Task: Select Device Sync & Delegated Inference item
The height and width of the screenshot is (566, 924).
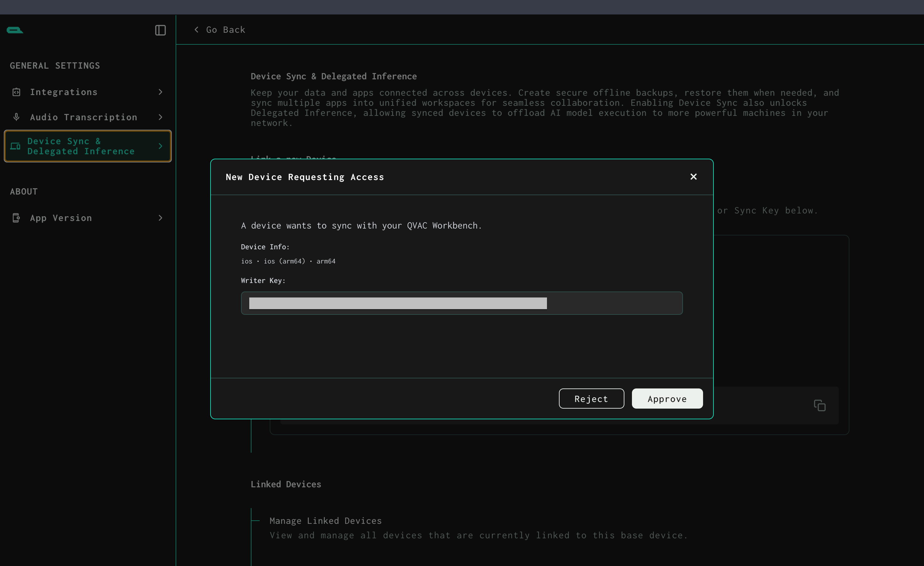Action: tap(81, 146)
